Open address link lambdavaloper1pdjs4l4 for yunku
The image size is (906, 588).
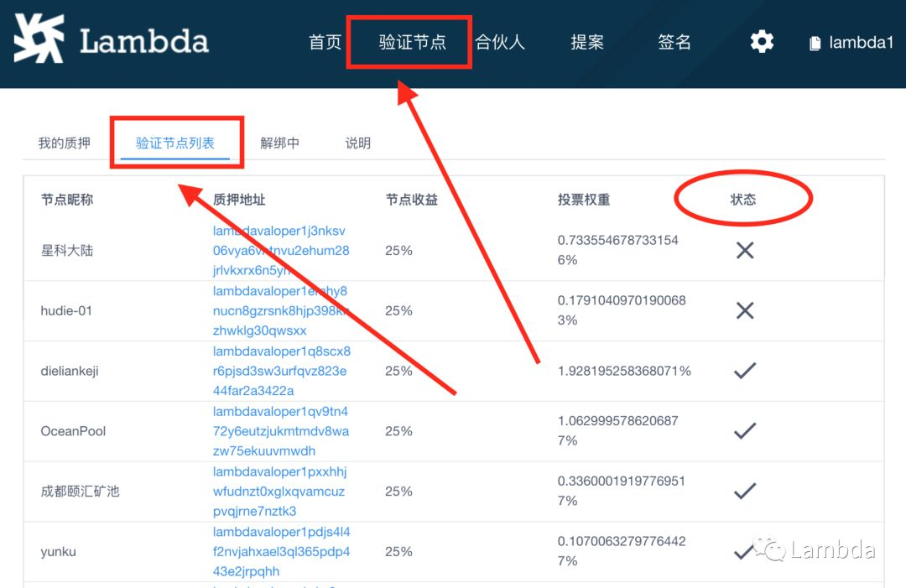point(281,551)
